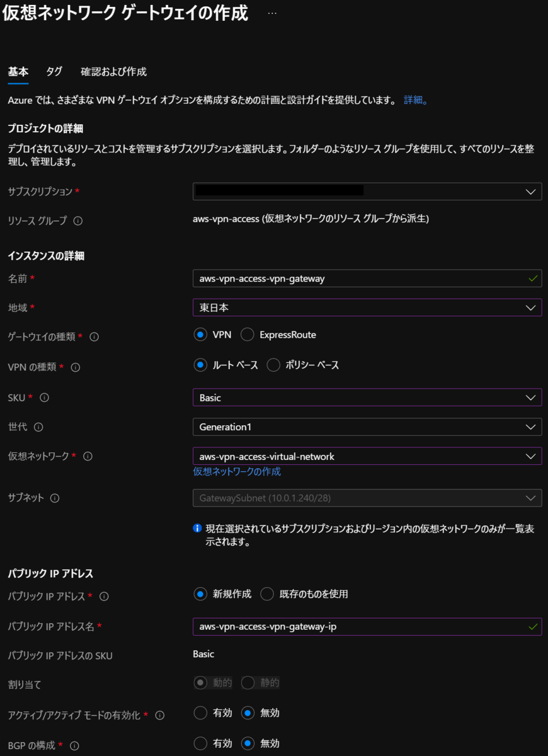Switch to the タグ tab

coord(54,72)
